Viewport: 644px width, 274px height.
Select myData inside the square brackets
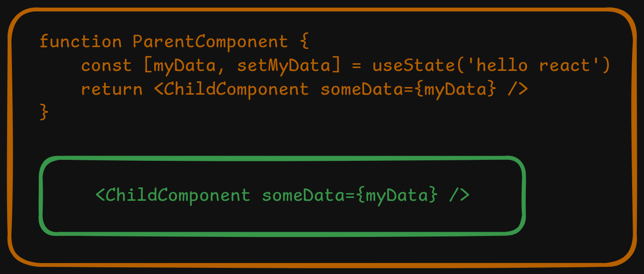coord(184,66)
